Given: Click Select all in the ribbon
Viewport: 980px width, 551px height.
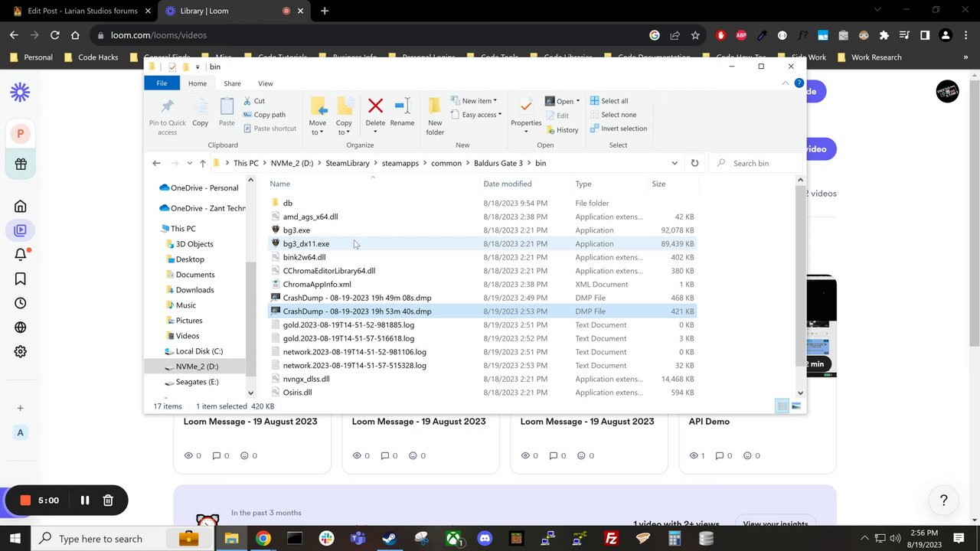Looking at the screenshot, I should pyautogui.click(x=609, y=101).
